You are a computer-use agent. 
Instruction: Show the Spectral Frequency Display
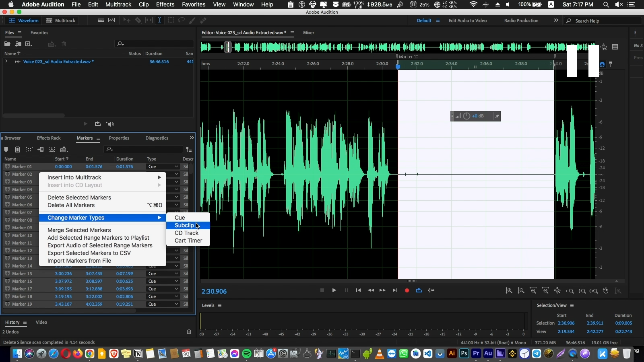tap(101, 20)
